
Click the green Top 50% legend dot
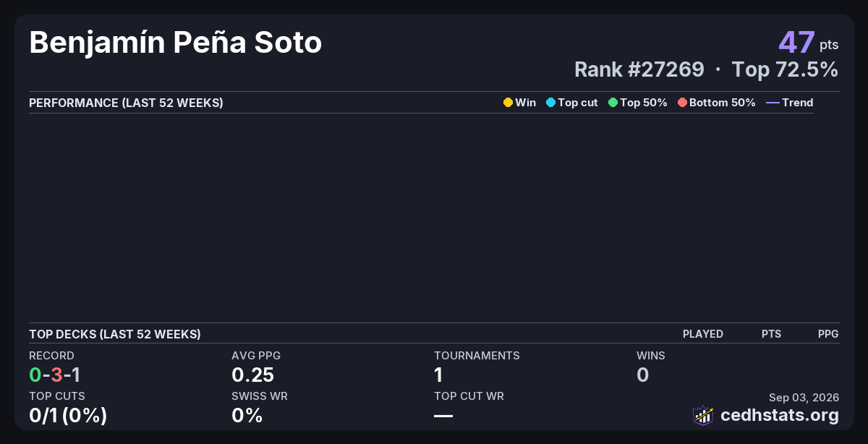(613, 103)
